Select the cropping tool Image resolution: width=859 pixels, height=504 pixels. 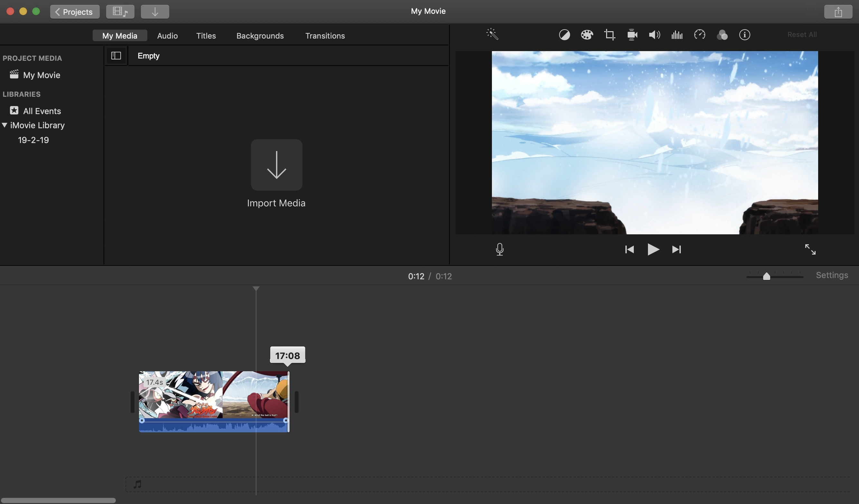pos(609,35)
